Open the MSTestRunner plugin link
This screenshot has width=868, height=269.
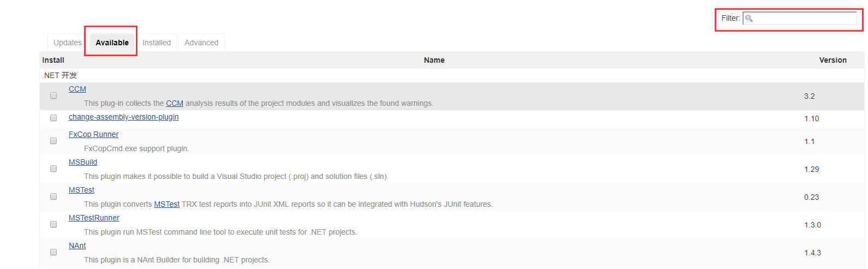pyautogui.click(x=94, y=218)
